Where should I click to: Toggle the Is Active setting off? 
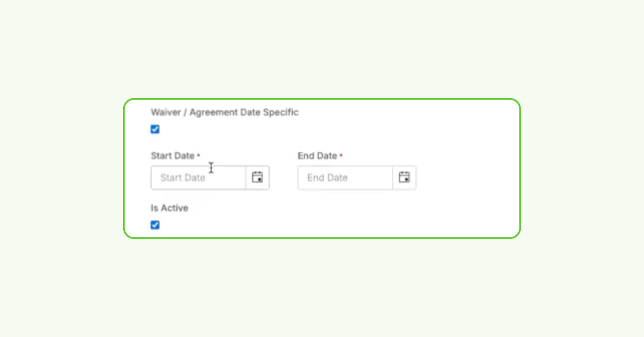point(155,225)
